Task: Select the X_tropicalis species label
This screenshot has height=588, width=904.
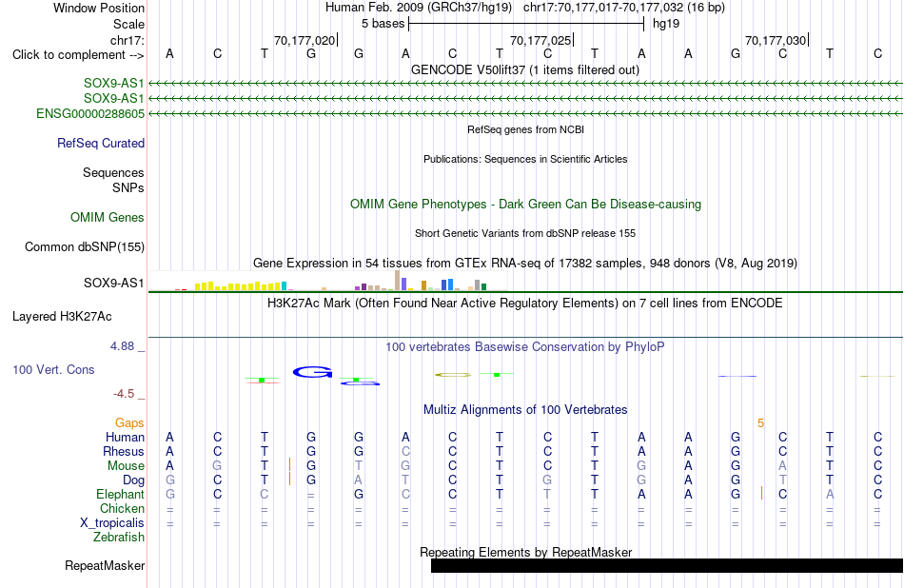Action: tap(112, 523)
